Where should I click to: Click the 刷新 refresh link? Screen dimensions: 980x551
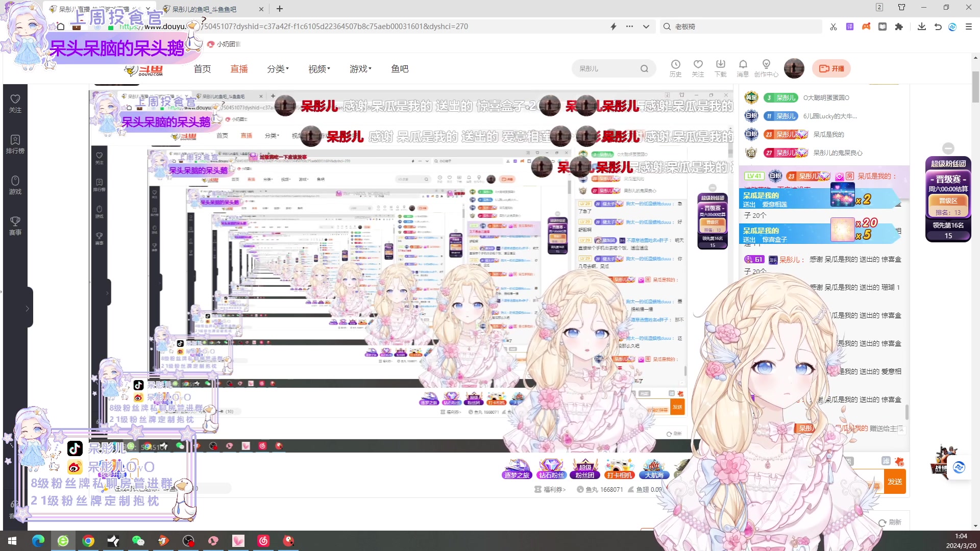point(890,522)
